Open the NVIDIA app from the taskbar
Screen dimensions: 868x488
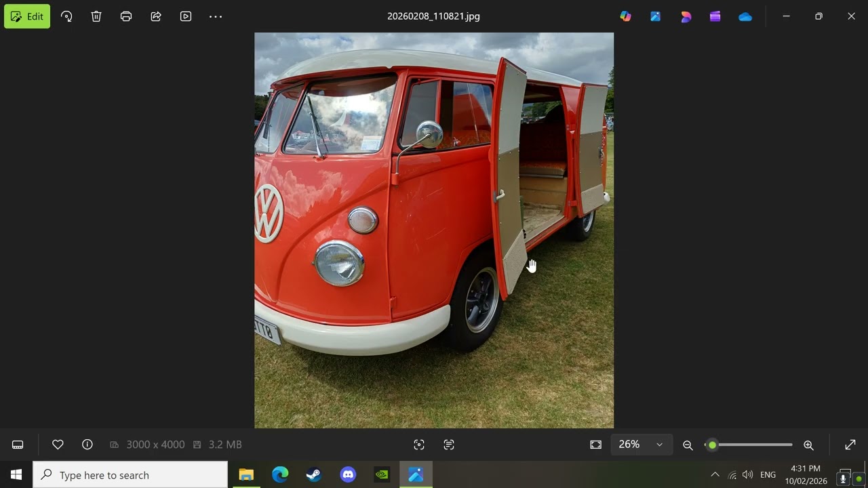(x=382, y=474)
